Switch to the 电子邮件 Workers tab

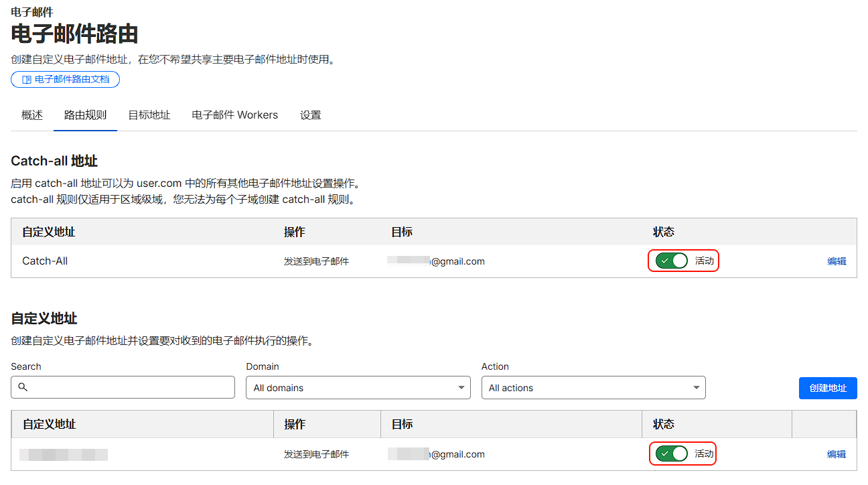click(x=234, y=115)
